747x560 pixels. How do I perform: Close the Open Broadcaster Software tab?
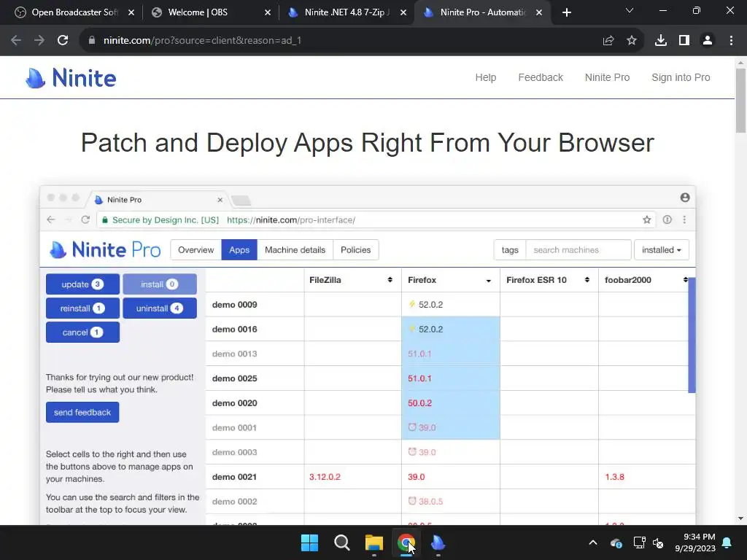(x=131, y=13)
